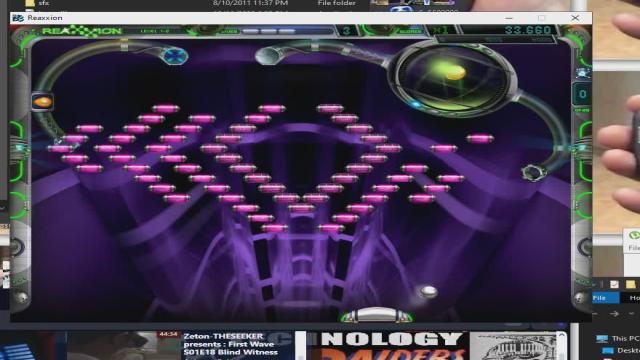Click the checkmark properties icon in Explorer quick toolbar
The image size is (640, 360).
click(614, 284)
